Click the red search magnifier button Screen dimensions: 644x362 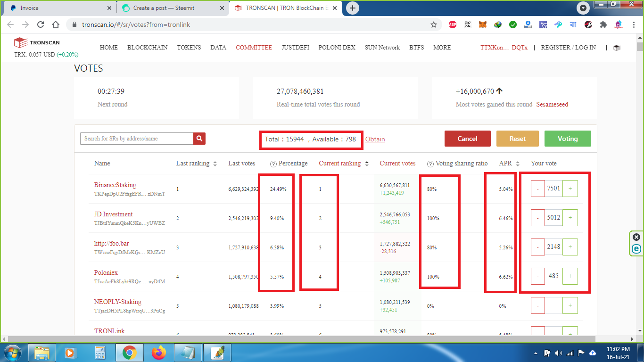(199, 139)
